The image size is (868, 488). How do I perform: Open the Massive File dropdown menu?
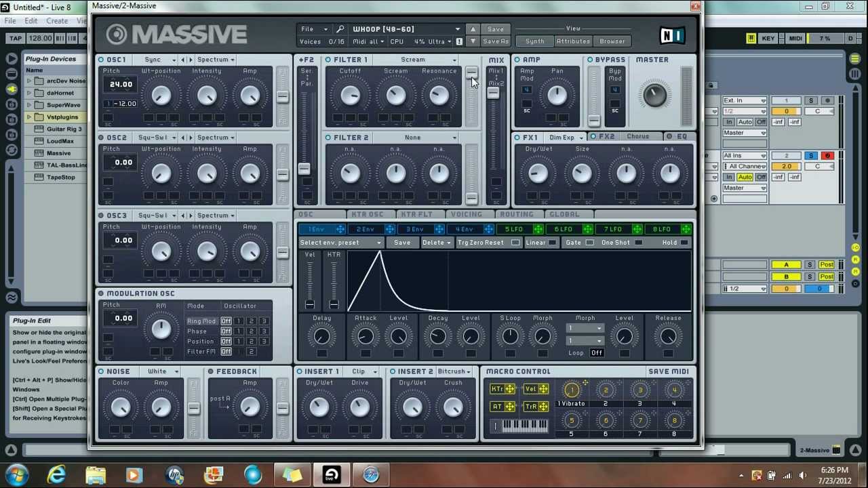[314, 29]
